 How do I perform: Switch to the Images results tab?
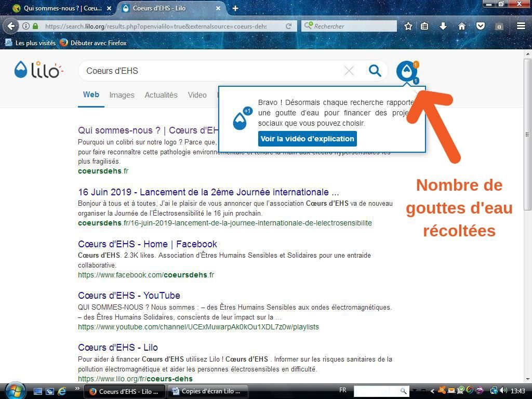tap(122, 96)
